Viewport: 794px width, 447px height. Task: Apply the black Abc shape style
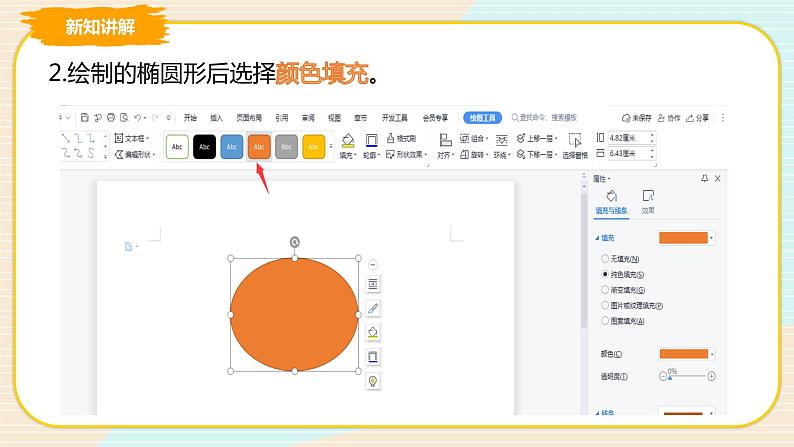205,147
